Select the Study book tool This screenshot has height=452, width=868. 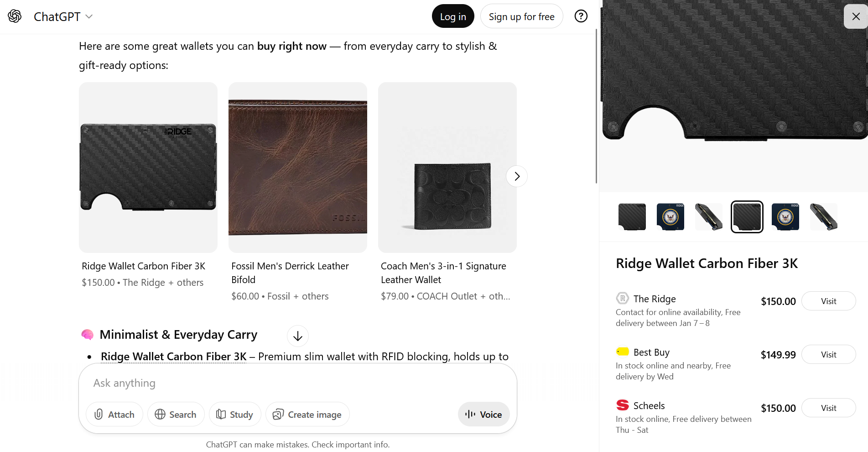point(234,414)
